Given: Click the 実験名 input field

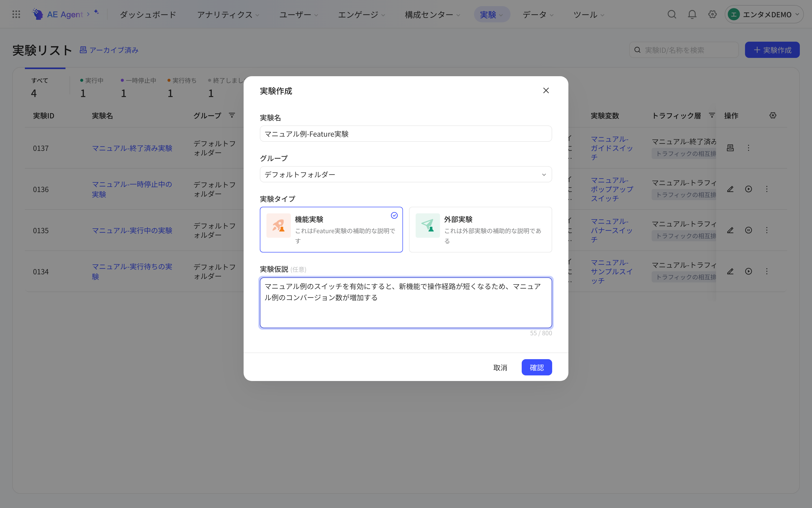Looking at the screenshot, I should click(x=406, y=134).
